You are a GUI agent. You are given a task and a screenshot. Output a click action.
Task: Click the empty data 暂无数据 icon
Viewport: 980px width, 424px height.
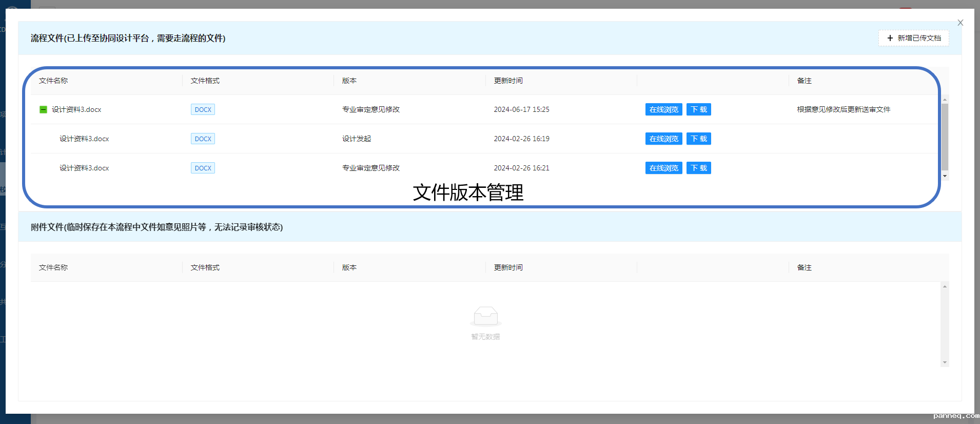(485, 316)
